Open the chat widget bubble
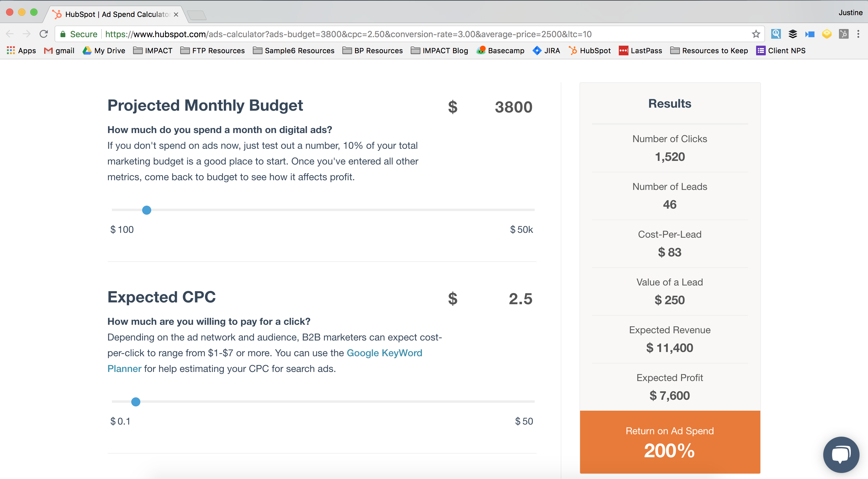Viewport: 868px width, 479px height. tap(841, 455)
